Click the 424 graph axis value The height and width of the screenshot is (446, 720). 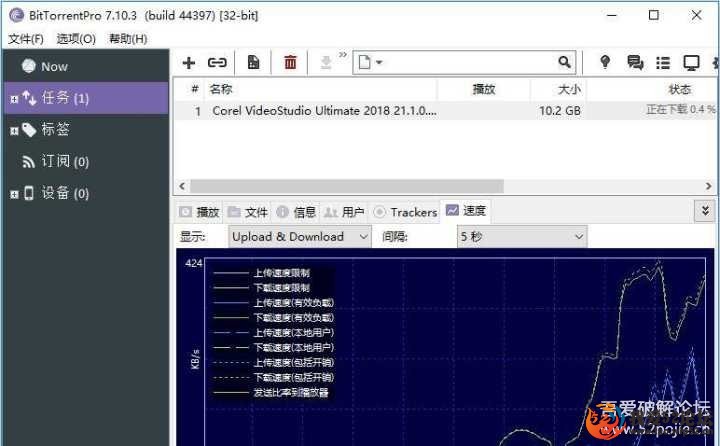tap(194, 263)
